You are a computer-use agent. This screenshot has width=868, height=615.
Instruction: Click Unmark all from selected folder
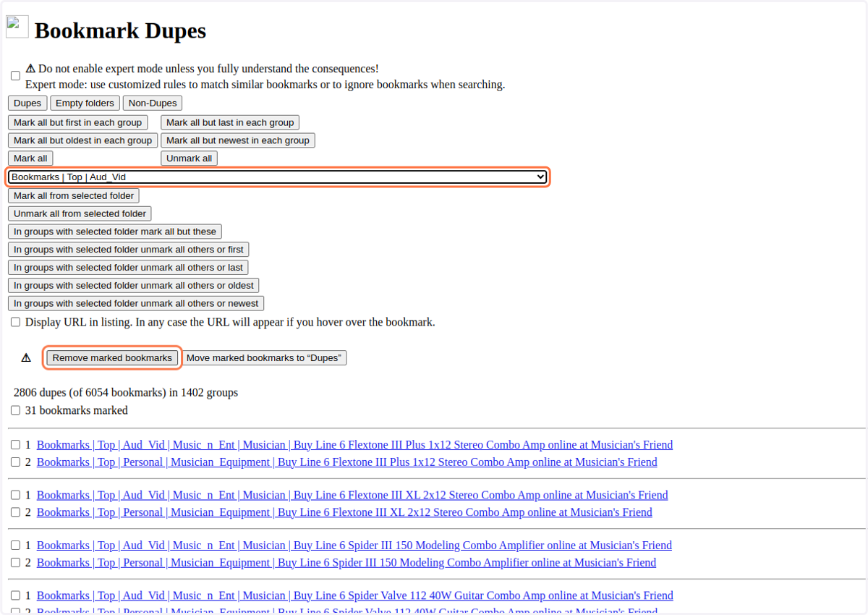coord(80,213)
